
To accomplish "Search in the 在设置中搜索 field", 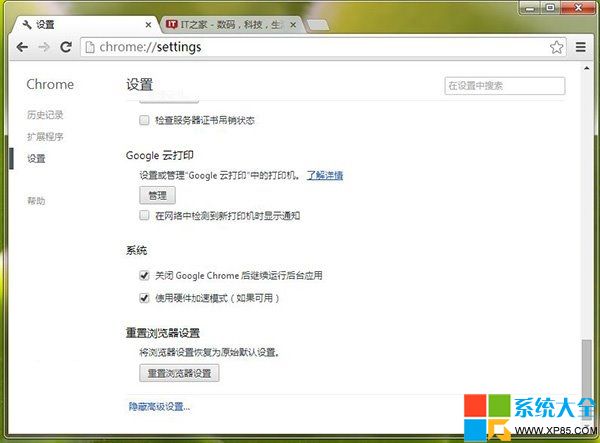I will [x=504, y=86].
